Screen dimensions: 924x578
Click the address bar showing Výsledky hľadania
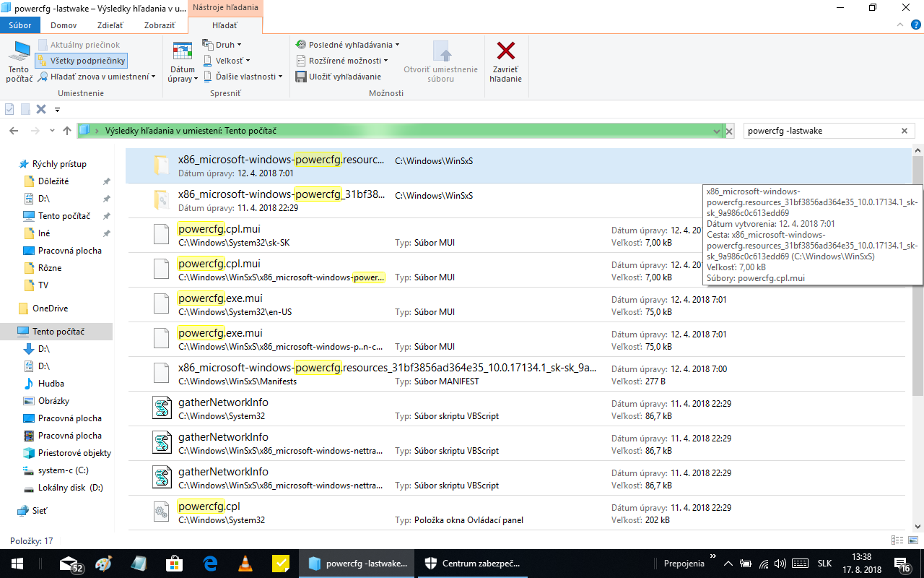pyautogui.click(x=399, y=131)
